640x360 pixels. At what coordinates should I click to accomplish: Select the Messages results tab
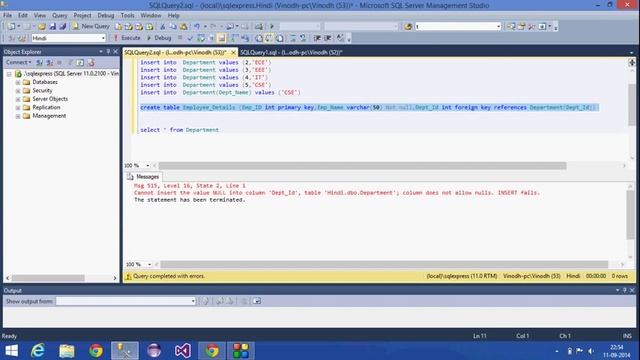pos(143,177)
